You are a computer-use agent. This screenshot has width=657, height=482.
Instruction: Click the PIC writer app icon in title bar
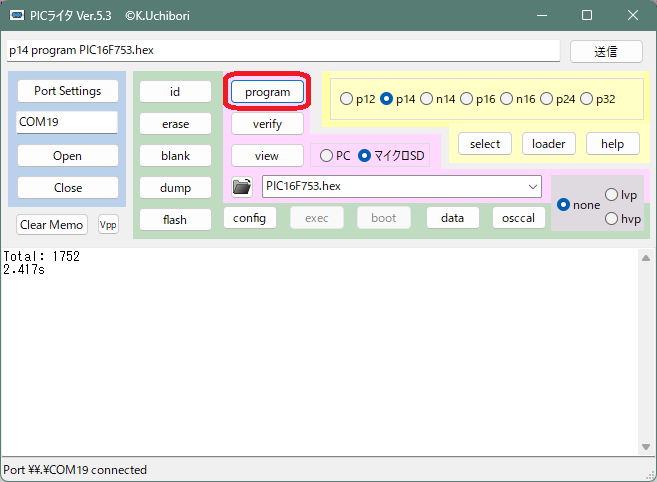[16, 16]
